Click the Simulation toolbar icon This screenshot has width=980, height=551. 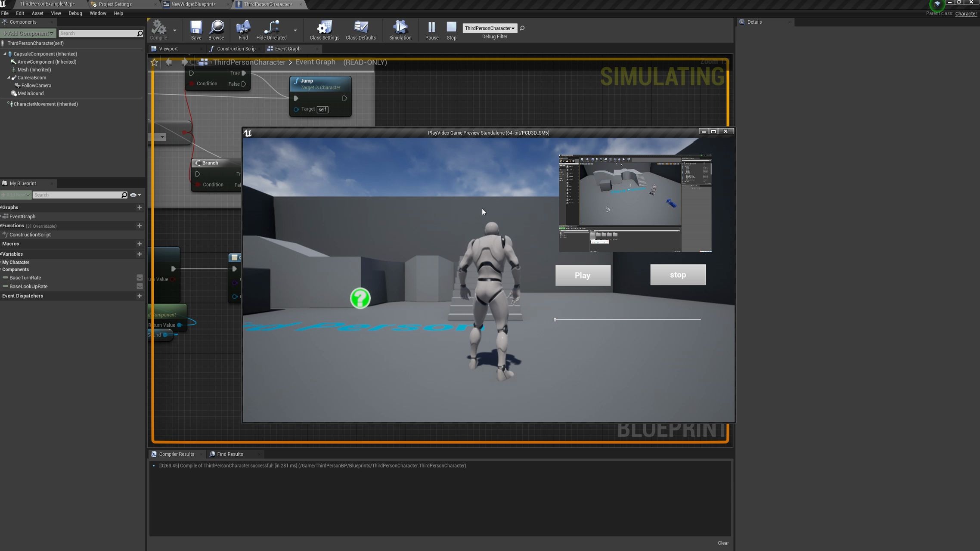click(400, 30)
